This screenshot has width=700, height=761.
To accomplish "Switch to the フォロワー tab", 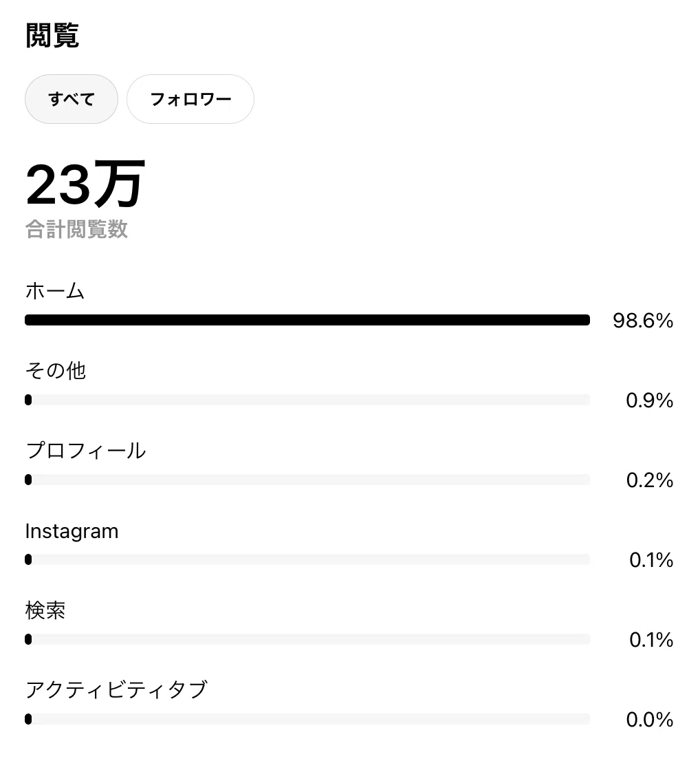I will 190,99.
